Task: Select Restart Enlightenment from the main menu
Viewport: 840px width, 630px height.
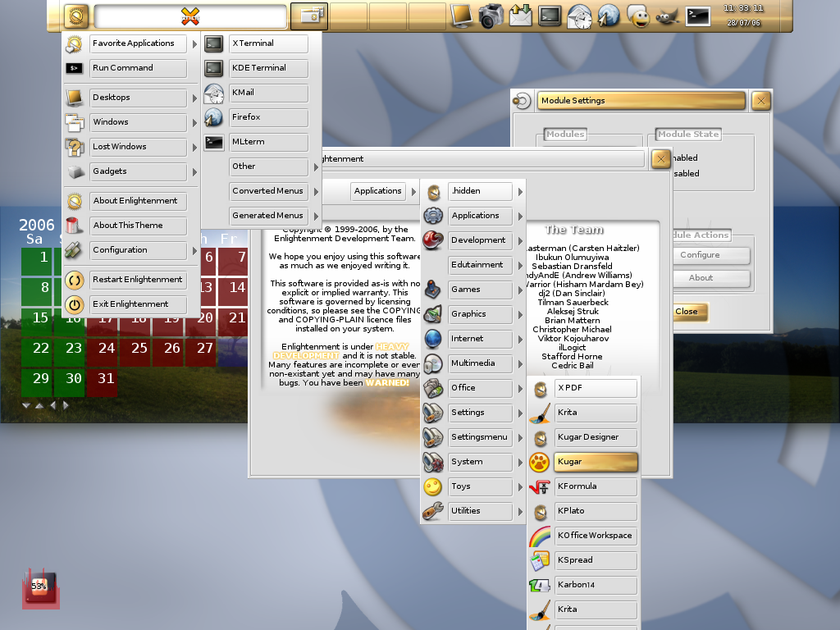Action: 139,280
